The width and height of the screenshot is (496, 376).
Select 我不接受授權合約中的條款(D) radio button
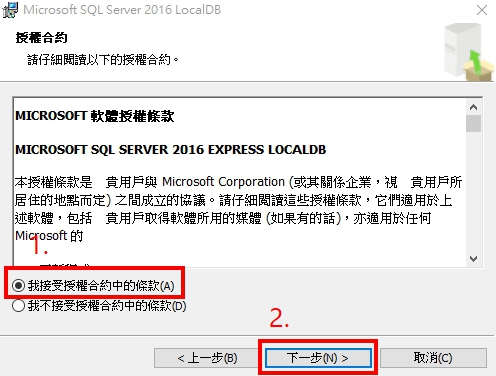[18, 305]
